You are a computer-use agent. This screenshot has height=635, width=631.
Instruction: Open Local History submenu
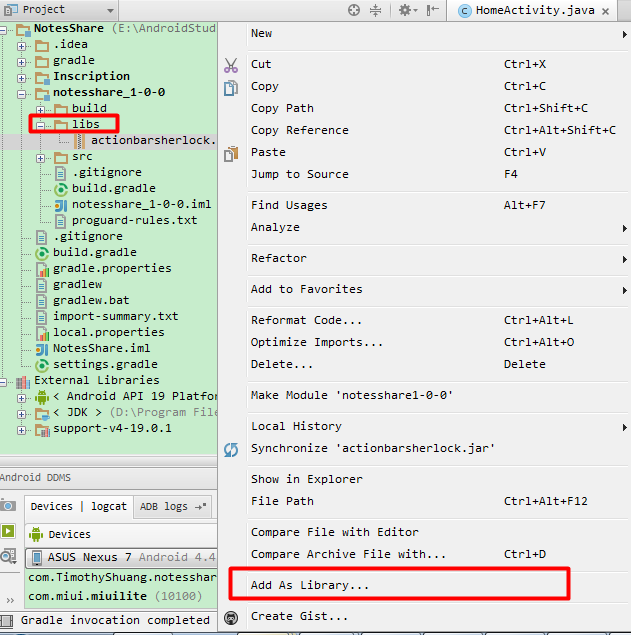(x=439, y=426)
